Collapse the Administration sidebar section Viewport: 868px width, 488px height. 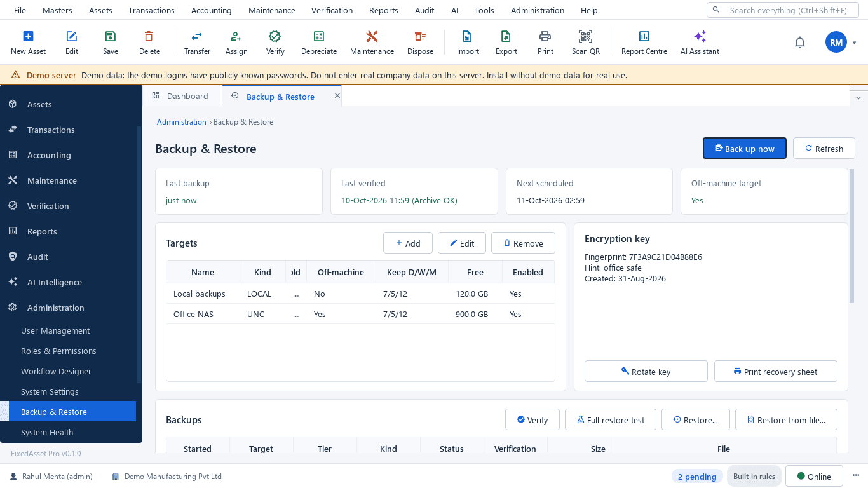[x=68, y=308]
